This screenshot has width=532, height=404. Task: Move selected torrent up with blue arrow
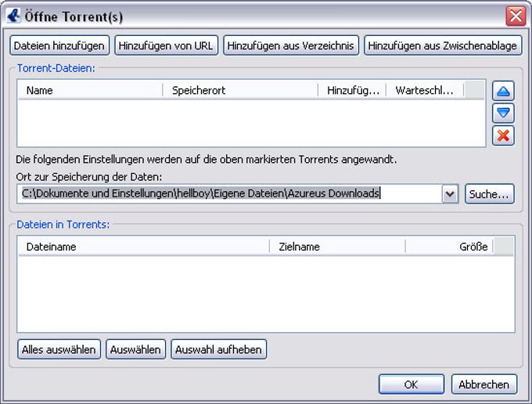click(x=503, y=91)
